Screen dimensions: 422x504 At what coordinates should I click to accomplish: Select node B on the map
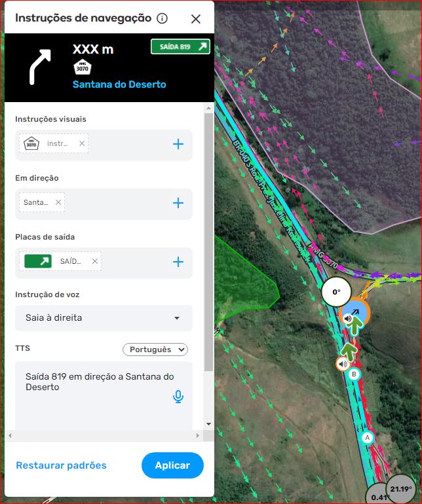(x=354, y=374)
